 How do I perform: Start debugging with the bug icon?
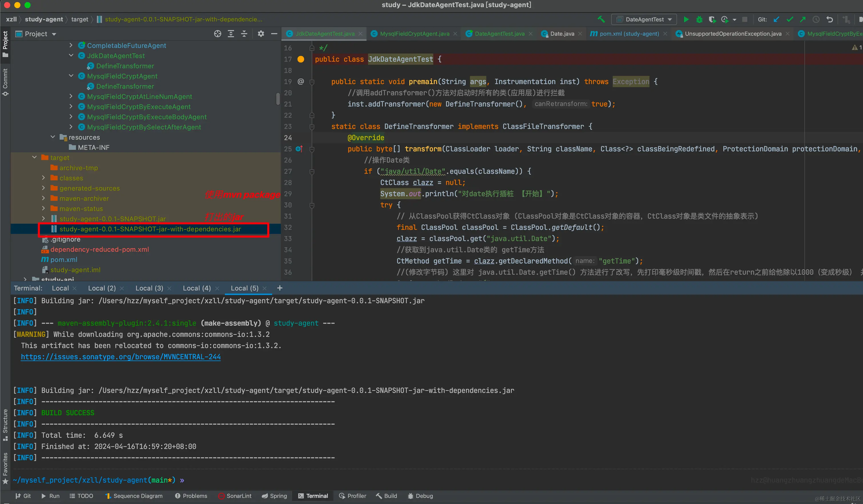coord(699,19)
